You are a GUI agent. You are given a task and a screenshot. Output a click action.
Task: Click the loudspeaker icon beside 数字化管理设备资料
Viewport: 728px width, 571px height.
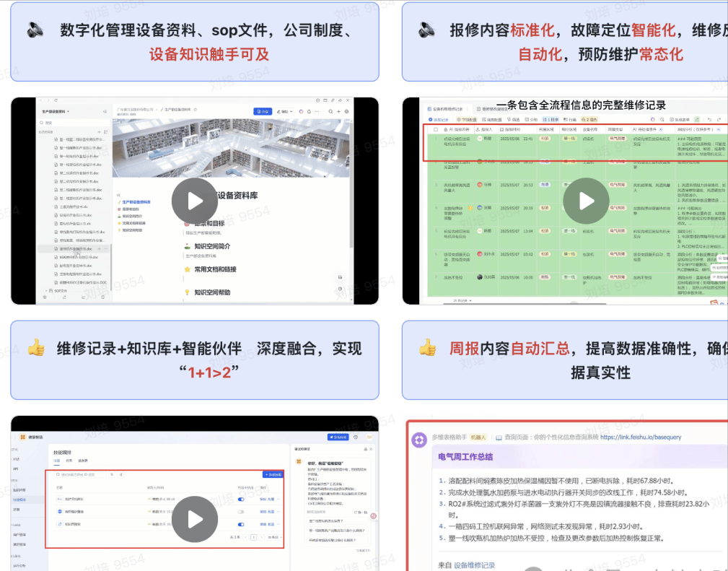point(35,30)
